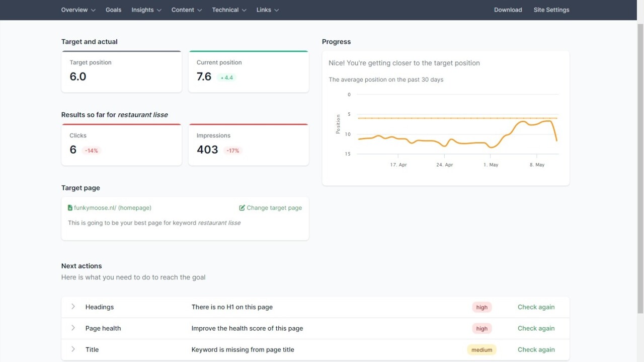Open the Content dropdown menu
The width and height of the screenshot is (644, 362).
tap(187, 10)
